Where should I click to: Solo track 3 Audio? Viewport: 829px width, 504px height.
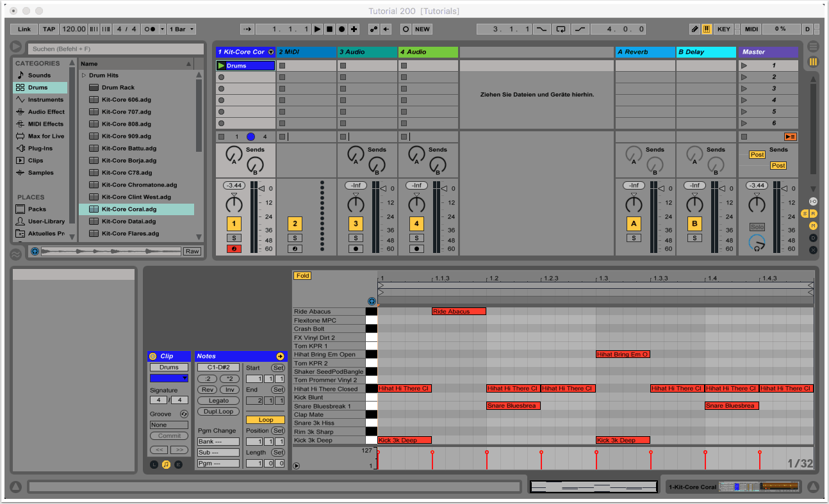point(356,238)
